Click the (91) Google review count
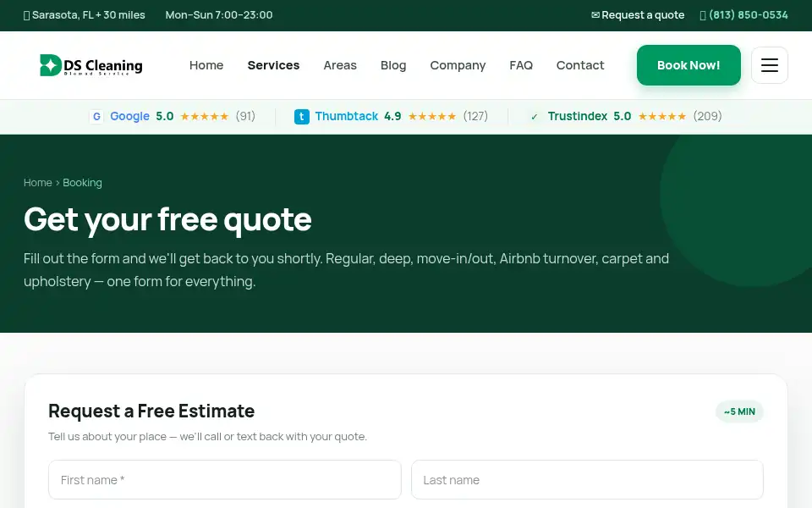812x508 pixels. click(x=245, y=116)
